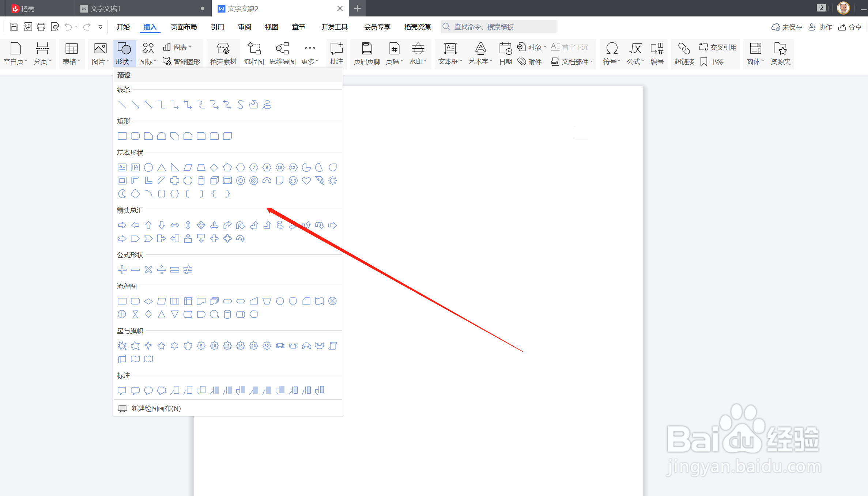Open the Mind Map (思维导图) tool
868x496 pixels.
pos(282,53)
